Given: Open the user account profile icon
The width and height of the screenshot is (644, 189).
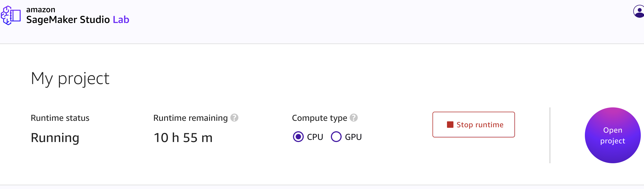Looking at the screenshot, I should (639, 12).
